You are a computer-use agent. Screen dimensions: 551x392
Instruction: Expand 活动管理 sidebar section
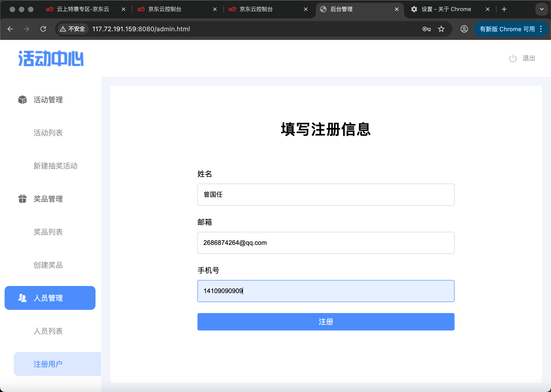click(48, 100)
